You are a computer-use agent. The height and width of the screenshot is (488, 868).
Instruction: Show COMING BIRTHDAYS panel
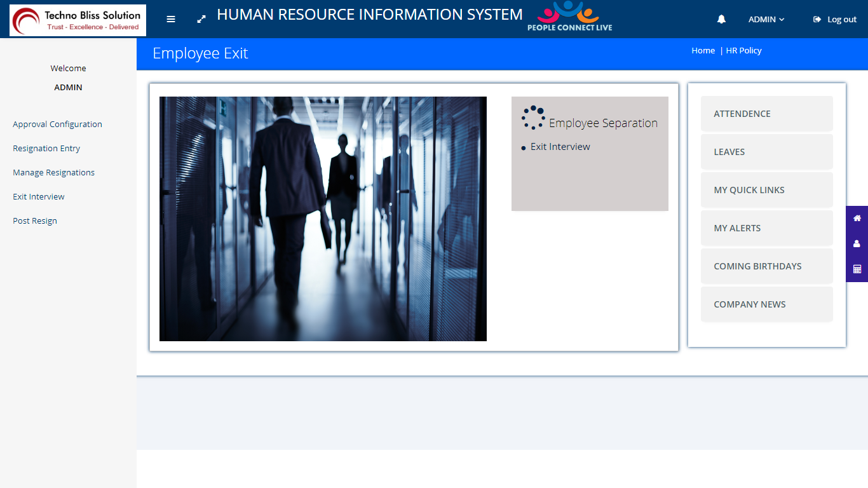tap(767, 266)
